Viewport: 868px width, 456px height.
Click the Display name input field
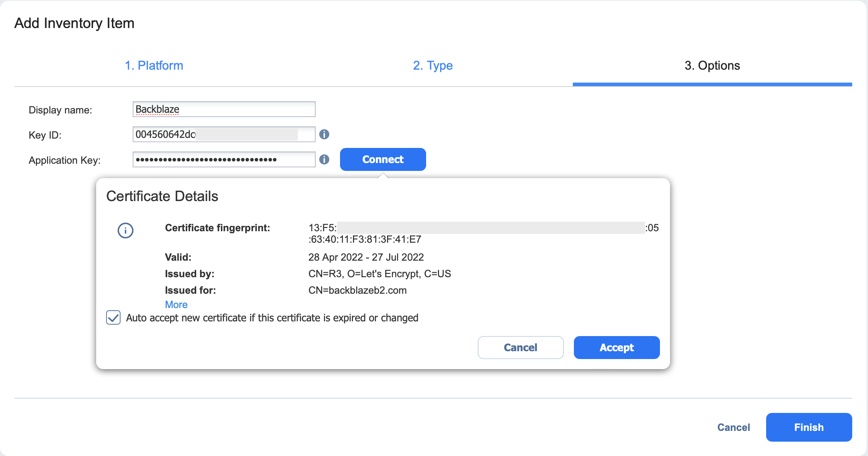(x=224, y=109)
